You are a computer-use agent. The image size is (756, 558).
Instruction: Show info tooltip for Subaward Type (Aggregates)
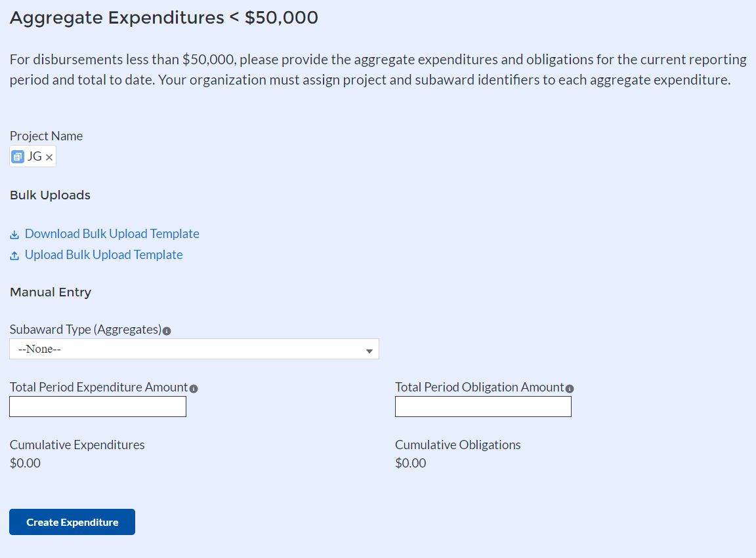pyautogui.click(x=167, y=331)
